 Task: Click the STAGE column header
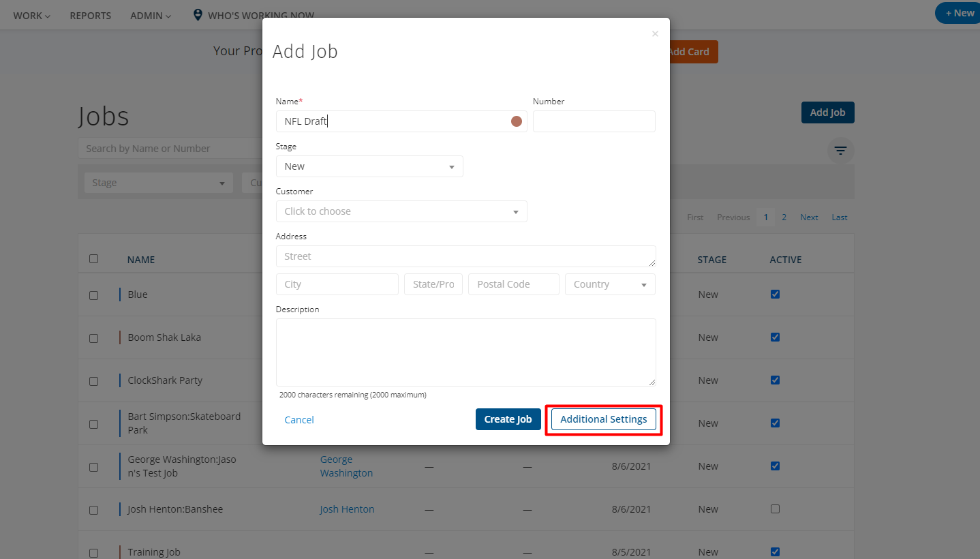[711, 260]
